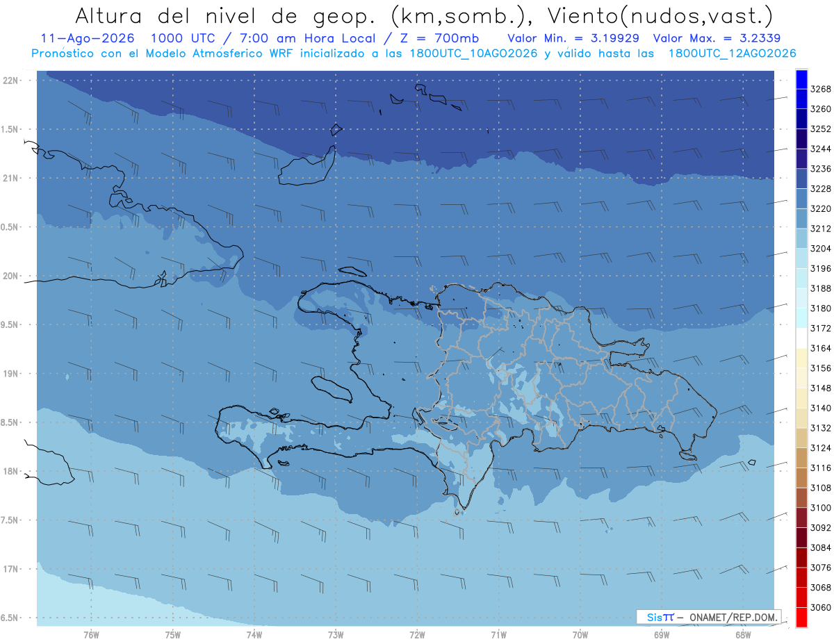The width and height of the screenshot is (834, 644).
Task: Click the longitude label 68W
Action: [x=743, y=635]
